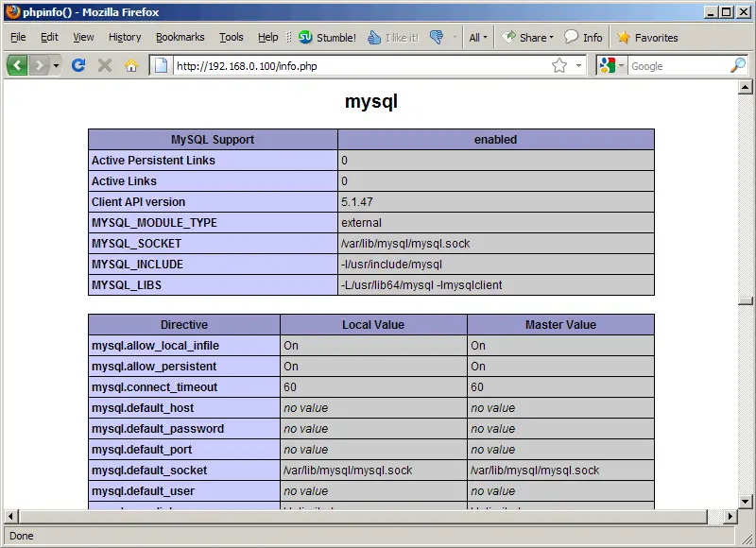Click the mysql.default_socket directive
The width and height of the screenshot is (756, 548).
pyautogui.click(x=149, y=470)
